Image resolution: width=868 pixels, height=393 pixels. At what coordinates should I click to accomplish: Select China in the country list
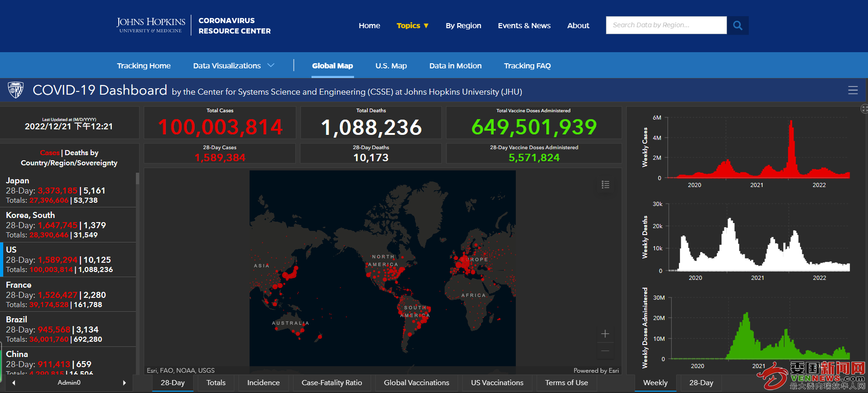pos(68,361)
